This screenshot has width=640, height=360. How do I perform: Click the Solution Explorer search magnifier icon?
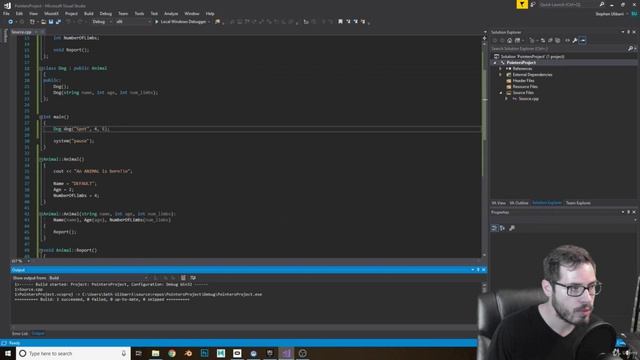tap(631, 49)
